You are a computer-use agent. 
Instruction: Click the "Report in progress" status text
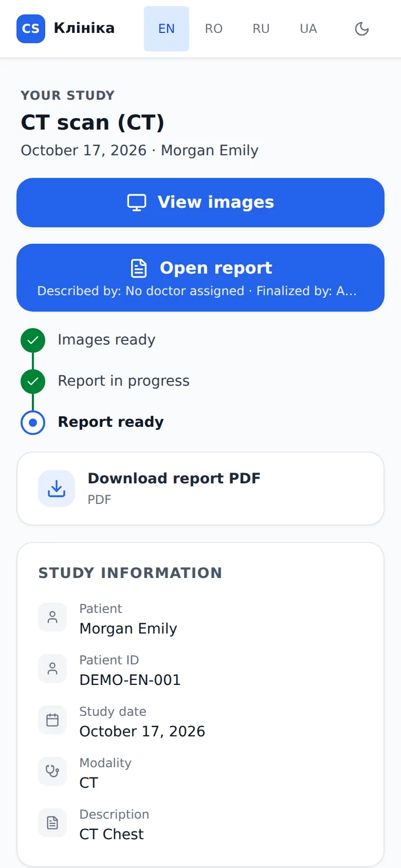(x=123, y=381)
